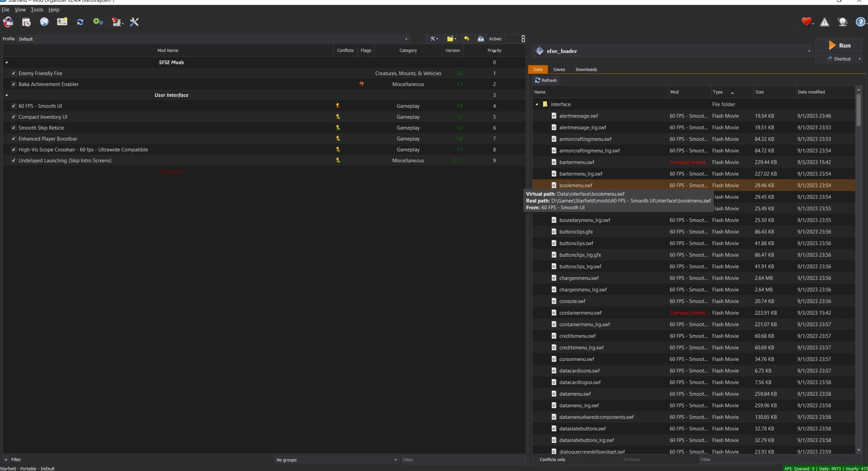This screenshot has height=471, width=868.
Task: Collapse the interface folder tree node
Action: [x=537, y=105]
